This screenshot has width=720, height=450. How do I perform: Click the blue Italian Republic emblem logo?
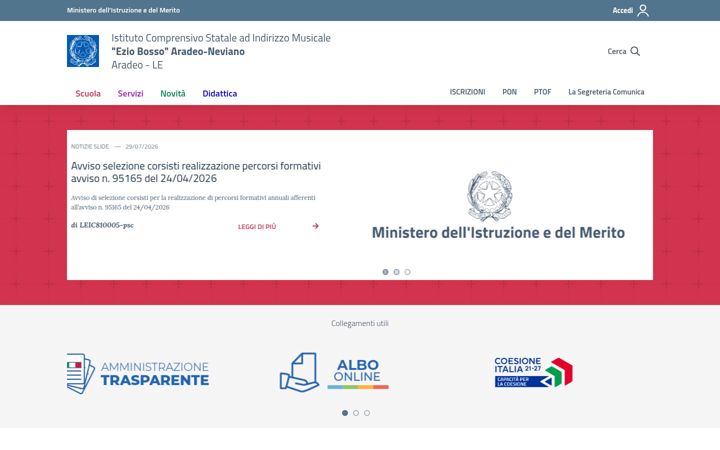coord(83,51)
